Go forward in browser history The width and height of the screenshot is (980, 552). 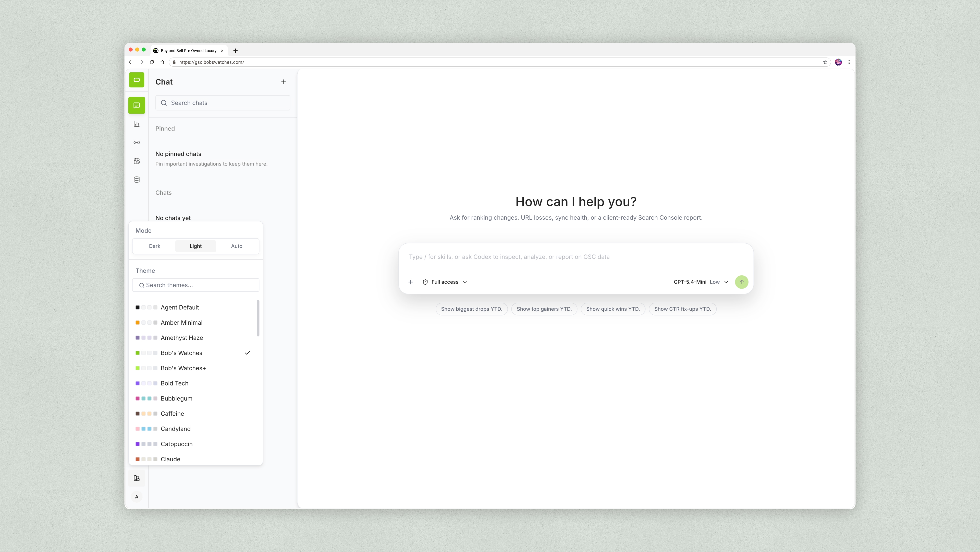click(x=142, y=62)
